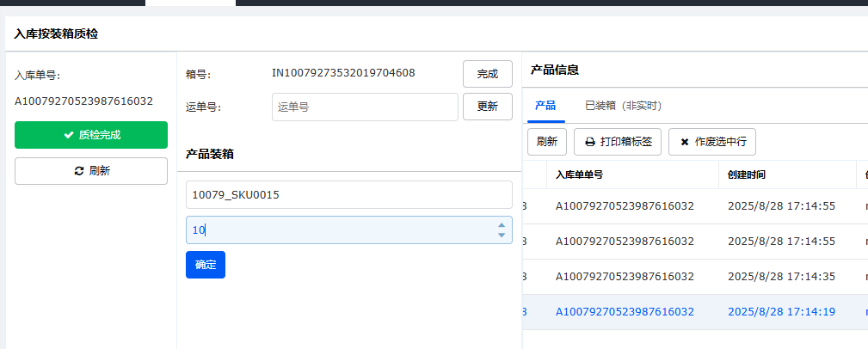
Task: Click the X icon on 作废选中行
Action: (685, 142)
